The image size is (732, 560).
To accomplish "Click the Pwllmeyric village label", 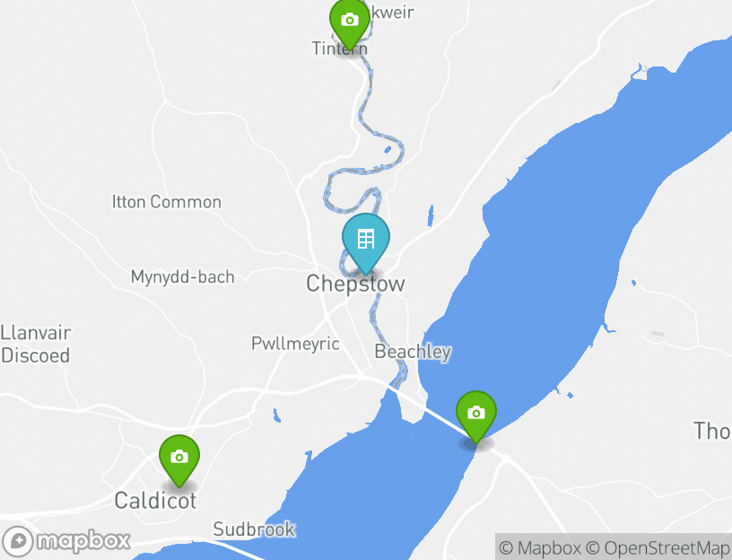I will (295, 344).
